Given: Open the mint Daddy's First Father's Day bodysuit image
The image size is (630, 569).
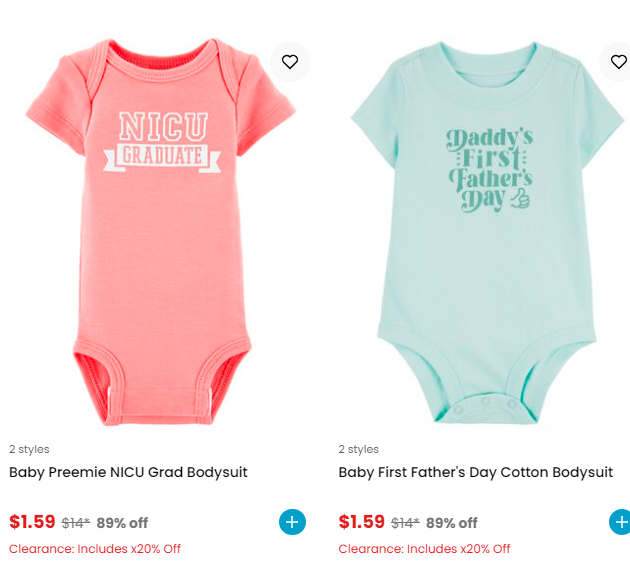Looking at the screenshot, I should point(487,232).
